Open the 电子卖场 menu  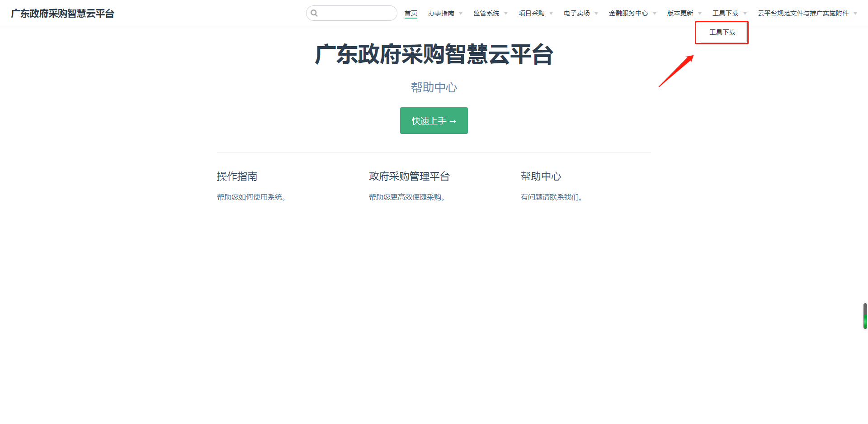[577, 13]
